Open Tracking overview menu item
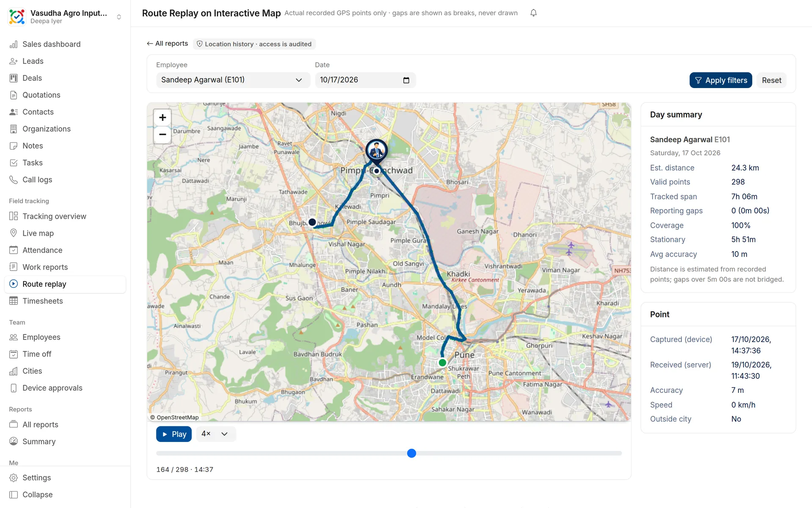This screenshot has width=812, height=508. [x=65, y=216]
